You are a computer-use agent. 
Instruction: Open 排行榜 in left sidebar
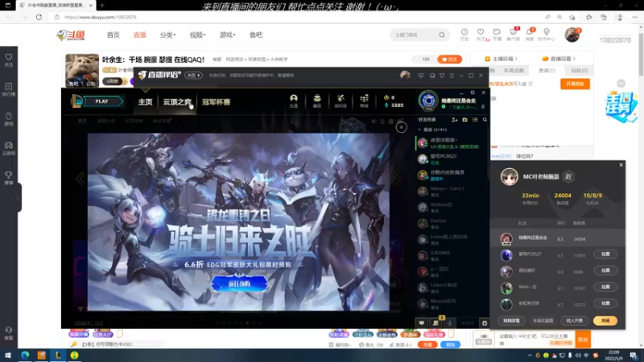click(9, 89)
